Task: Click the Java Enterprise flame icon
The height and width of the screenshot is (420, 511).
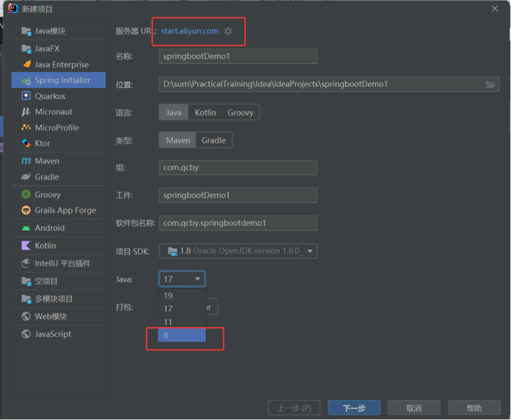Action: pos(26,64)
